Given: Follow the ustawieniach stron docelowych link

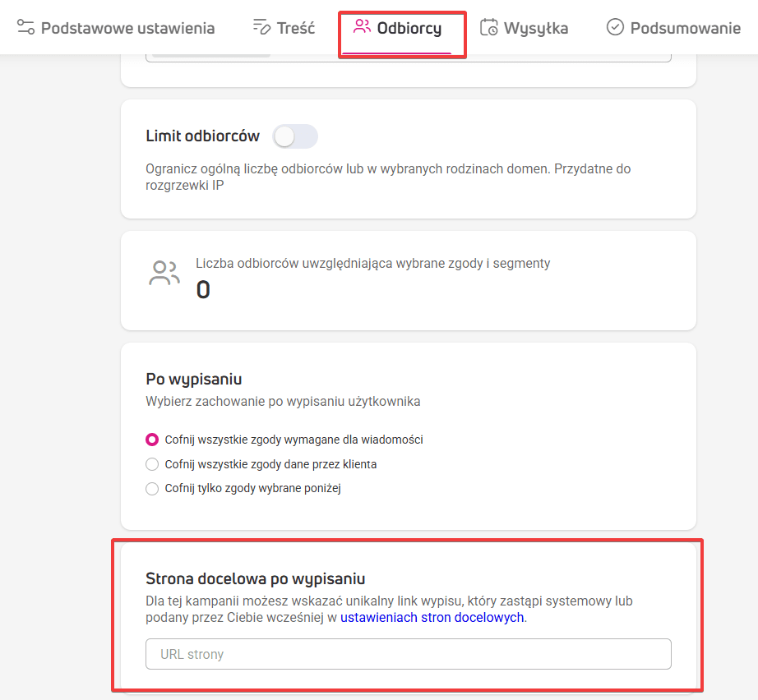Looking at the screenshot, I should click(x=432, y=617).
